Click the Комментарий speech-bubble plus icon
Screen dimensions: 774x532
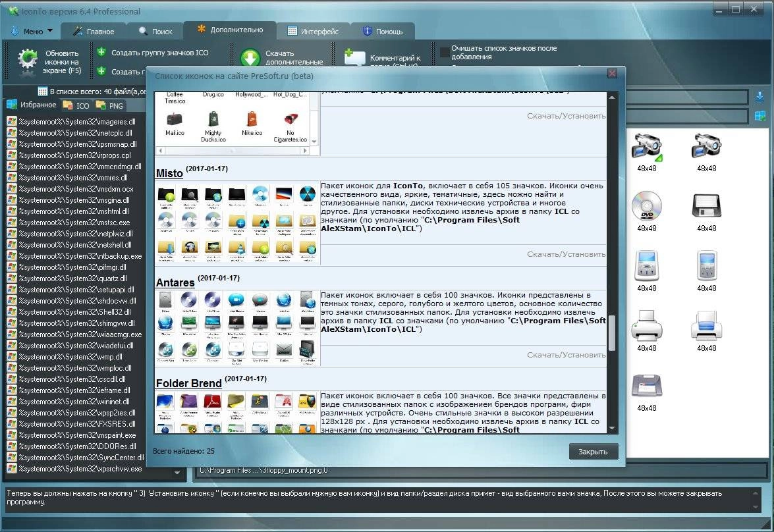pyautogui.click(x=354, y=57)
